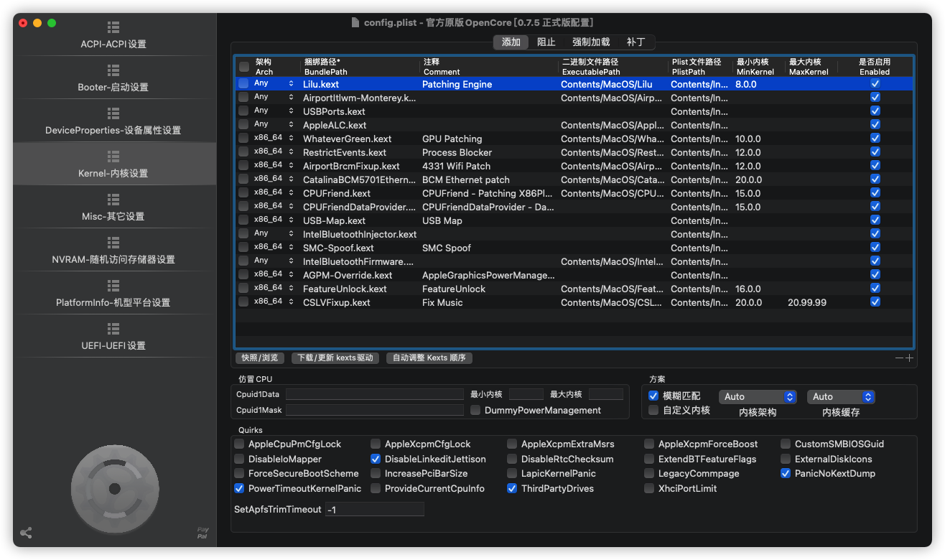Open Arch stepper for SMC-Spoof.kext row
Screen dimensions: 945x560
[x=291, y=248]
